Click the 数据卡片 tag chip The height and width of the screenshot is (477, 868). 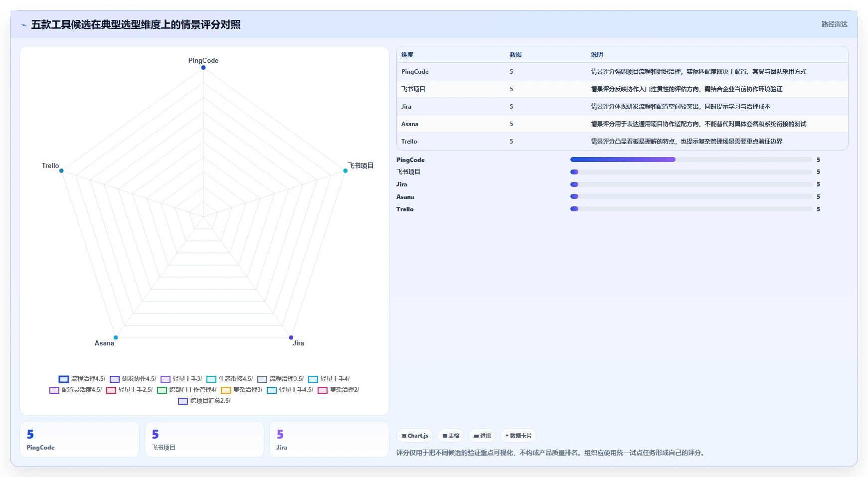pos(519,436)
